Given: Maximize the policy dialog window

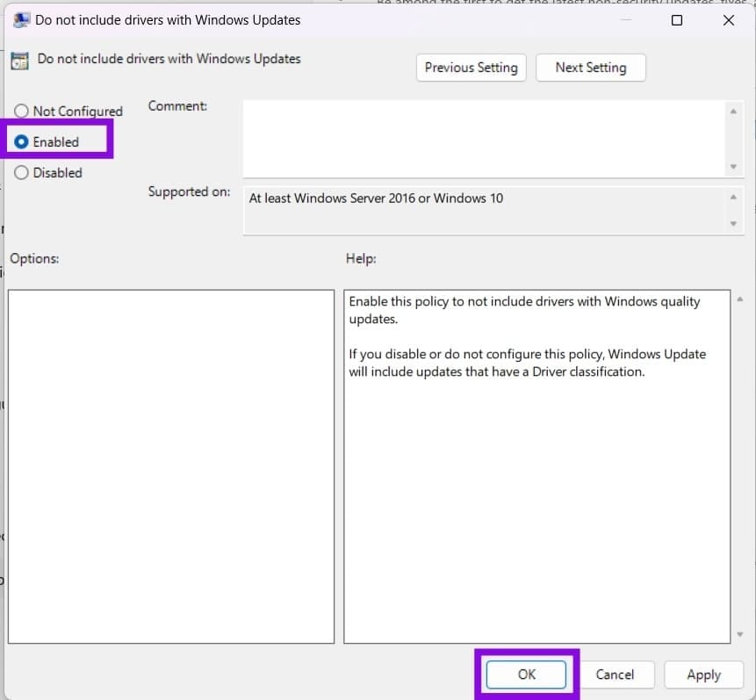Looking at the screenshot, I should coord(677,20).
